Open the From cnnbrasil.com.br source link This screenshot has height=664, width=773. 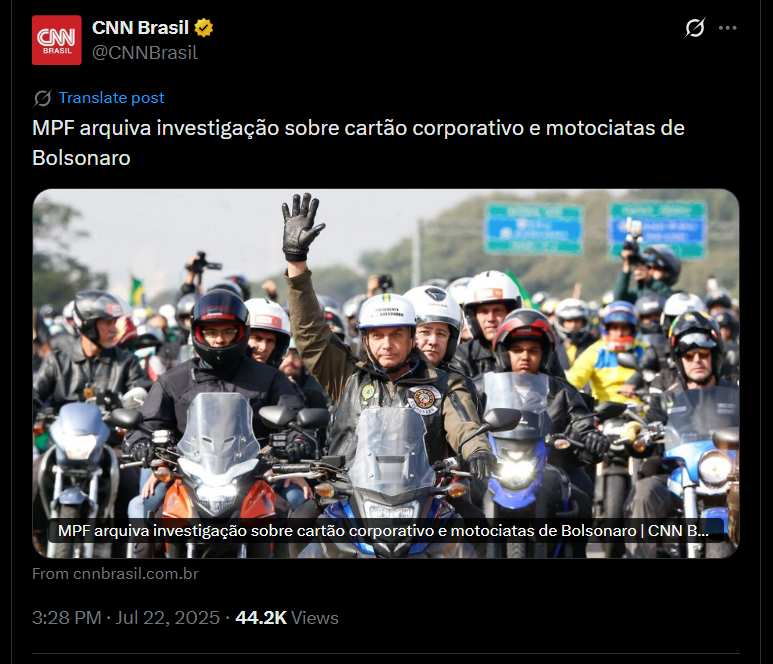[x=115, y=574]
